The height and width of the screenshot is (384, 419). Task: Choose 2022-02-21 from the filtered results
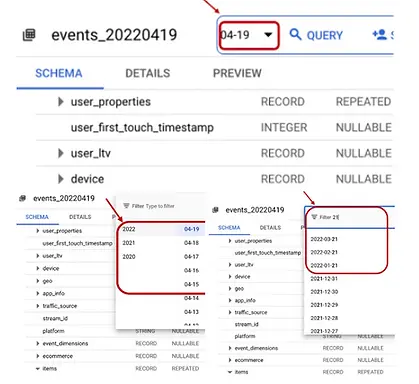click(x=324, y=252)
